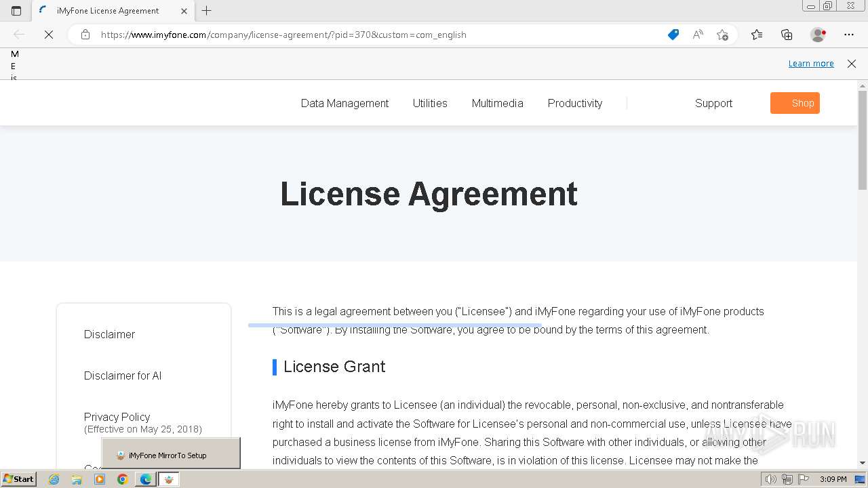This screenshot has height=488, width=868.
Task: Open File Explorer from taskbar
Action: [x=77, y=479]
